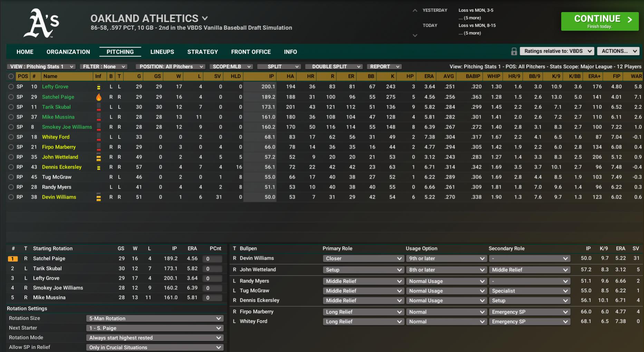Switch to the LINEUPS tab
Image resolution: width=644 pixels, height=352 pixels.
[x=162, y=52]
